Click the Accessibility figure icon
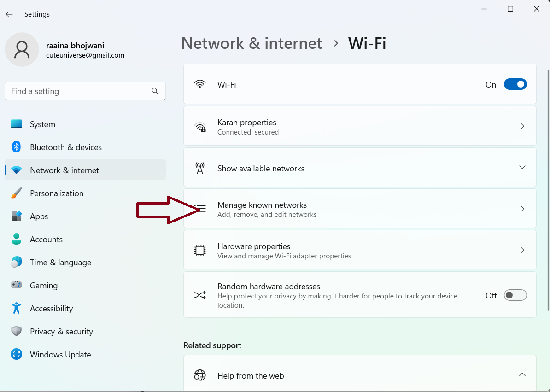 (x=17, y=308)
